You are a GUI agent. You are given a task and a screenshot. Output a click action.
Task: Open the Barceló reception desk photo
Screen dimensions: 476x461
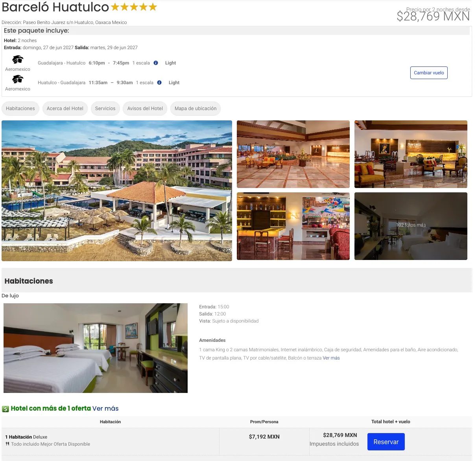tap(411, 154)
